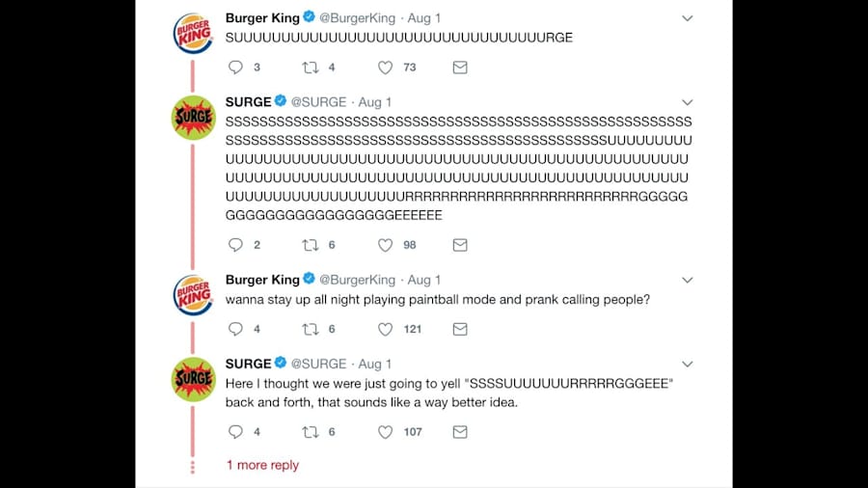Open the @BurgerKing handle in first tweet
The width and height of the screenshot is (868, 488).
358,18
